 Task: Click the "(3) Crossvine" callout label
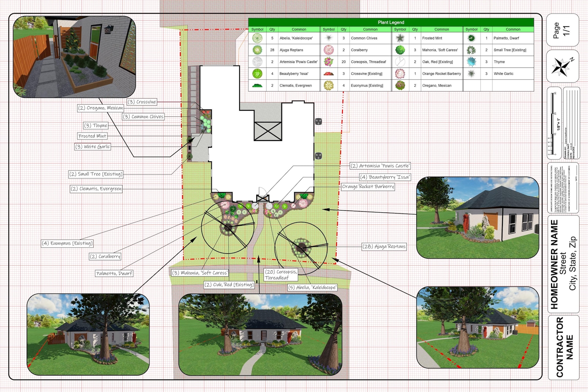point(141,102)
